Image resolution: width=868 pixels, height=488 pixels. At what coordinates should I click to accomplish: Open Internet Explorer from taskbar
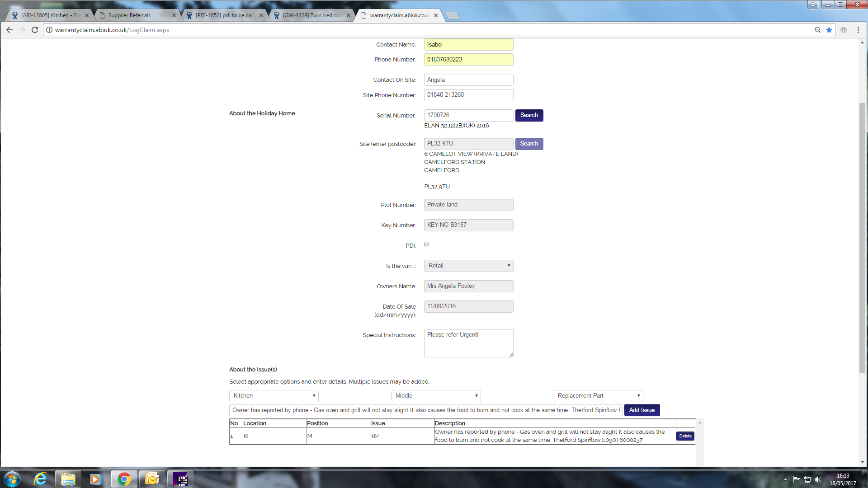coord(40,479)
